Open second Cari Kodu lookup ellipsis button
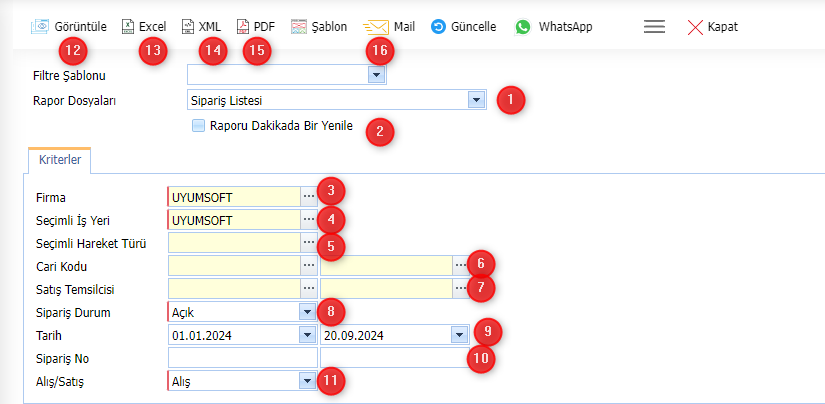This screenshot has height=404, width=825. coord(461,266)
